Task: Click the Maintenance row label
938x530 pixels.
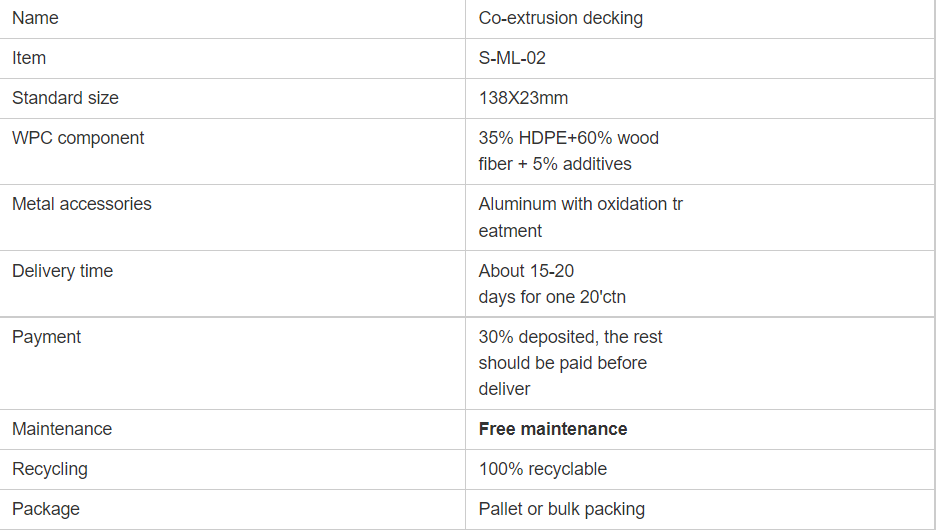Action: (x=62, y=429)
